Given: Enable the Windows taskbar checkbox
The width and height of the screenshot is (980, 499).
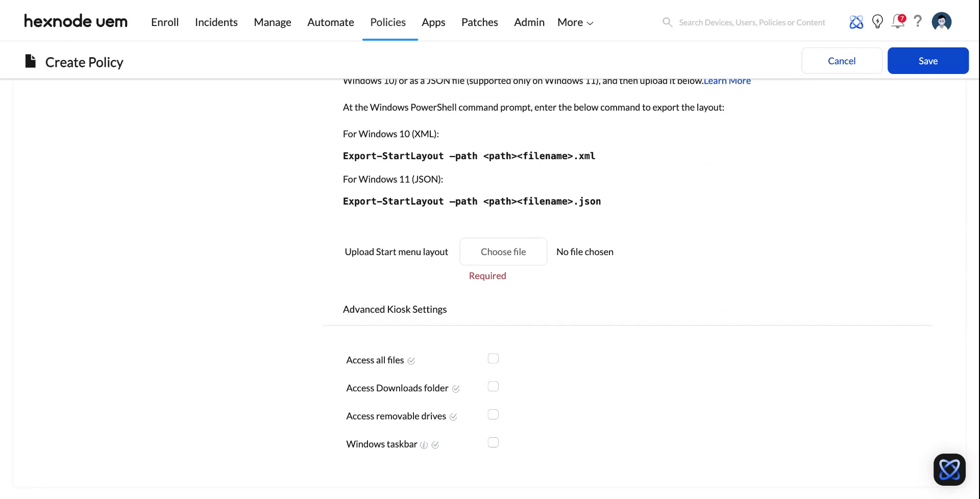Looking at the screenshot, I should pyautogui.click(x=493, y=442).
